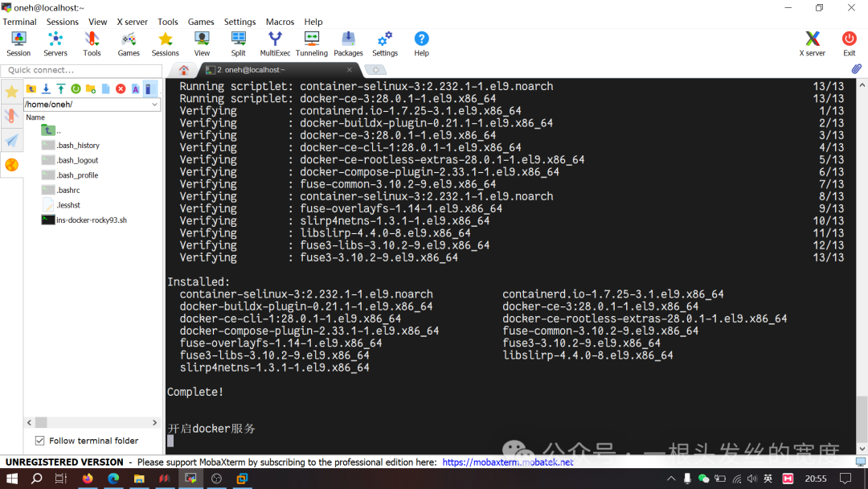The height and width of the screenshot is (489, 868).
Task: Select the .lesshst file
Action: coord(61,205)
